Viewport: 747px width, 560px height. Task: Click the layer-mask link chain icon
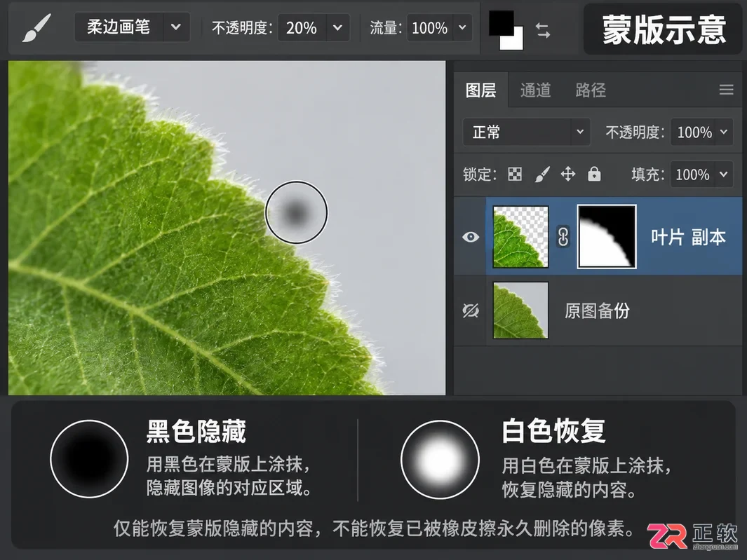563,237
